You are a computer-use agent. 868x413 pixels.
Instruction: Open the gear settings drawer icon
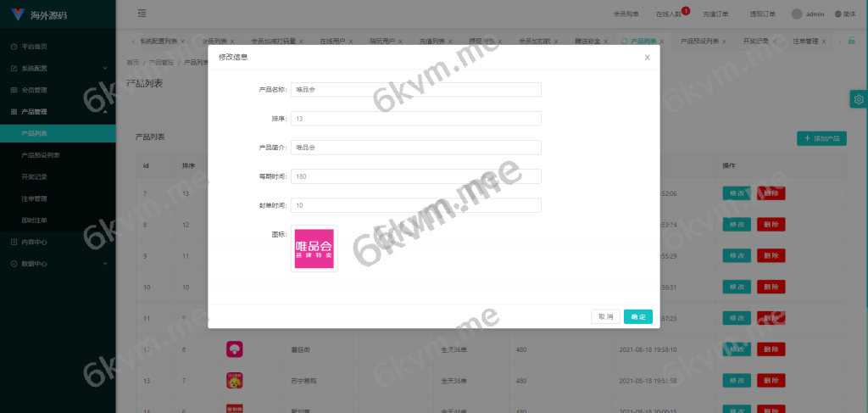859,100
